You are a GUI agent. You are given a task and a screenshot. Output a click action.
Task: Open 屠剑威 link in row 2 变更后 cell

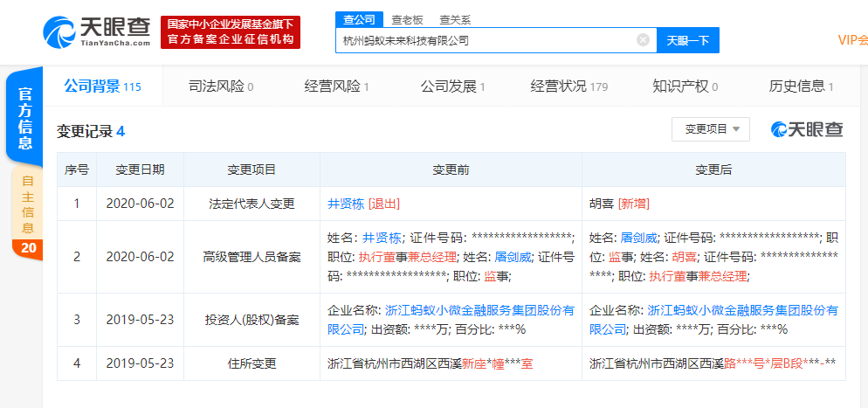coord(638,239)
